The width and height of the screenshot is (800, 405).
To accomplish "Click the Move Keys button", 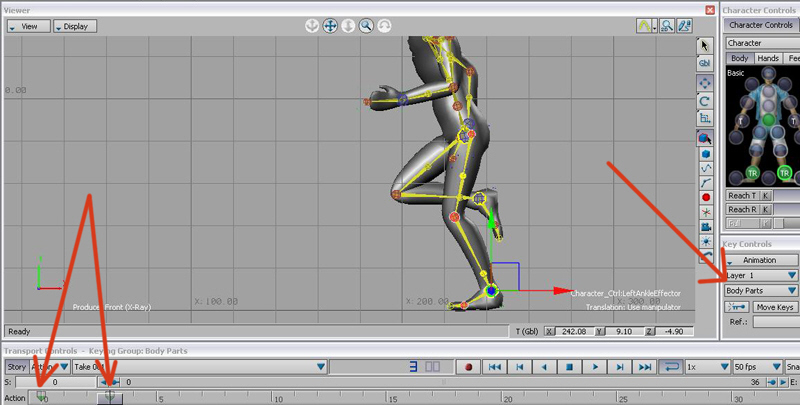I will pos(776,306).
